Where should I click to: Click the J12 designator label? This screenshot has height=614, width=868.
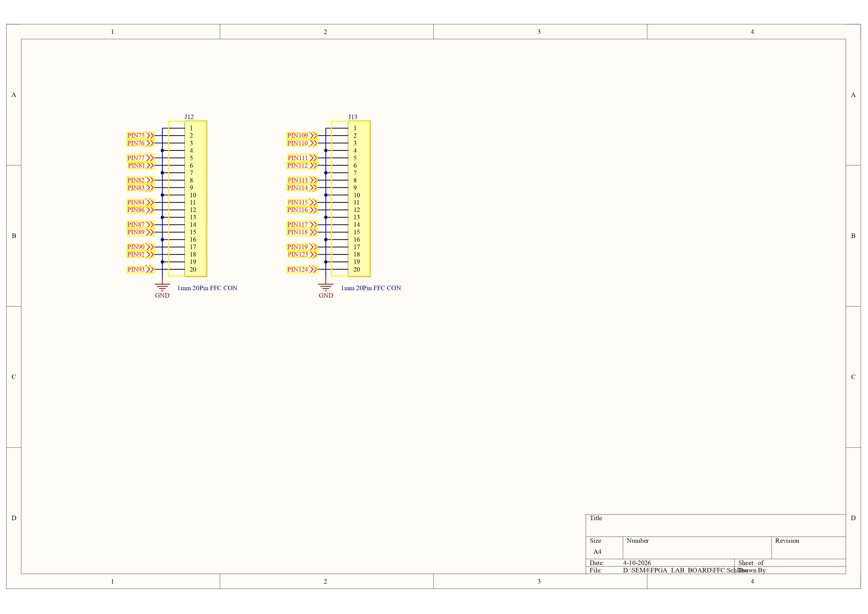[x=189, y=117]
